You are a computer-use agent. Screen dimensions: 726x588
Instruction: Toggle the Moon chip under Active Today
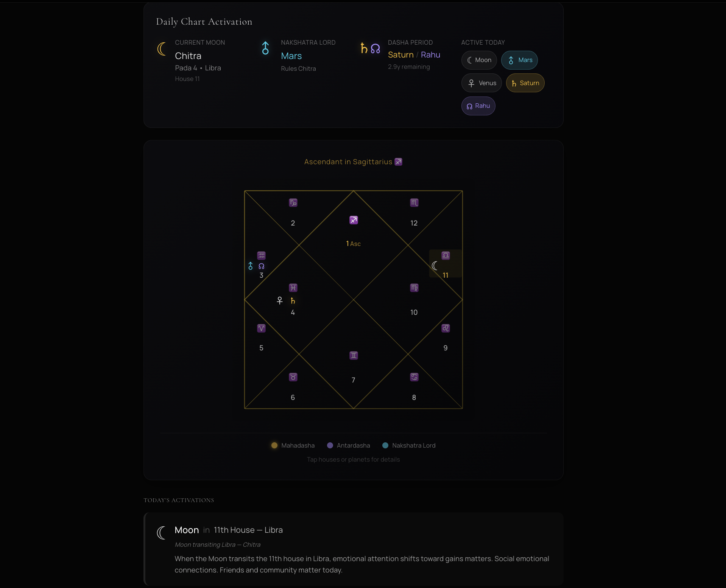[x=479, y=60]
